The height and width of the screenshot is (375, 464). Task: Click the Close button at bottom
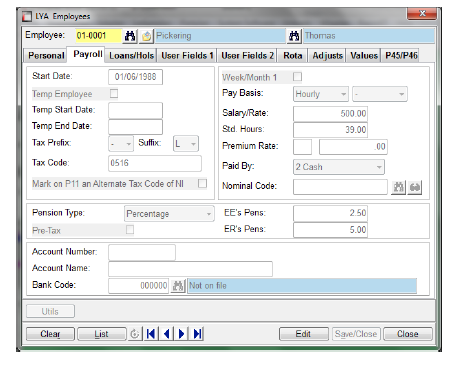(x=408, y=334)
